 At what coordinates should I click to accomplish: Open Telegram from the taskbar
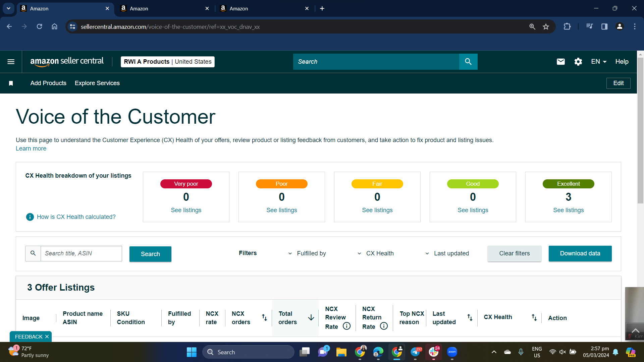[x=415, y=352]
